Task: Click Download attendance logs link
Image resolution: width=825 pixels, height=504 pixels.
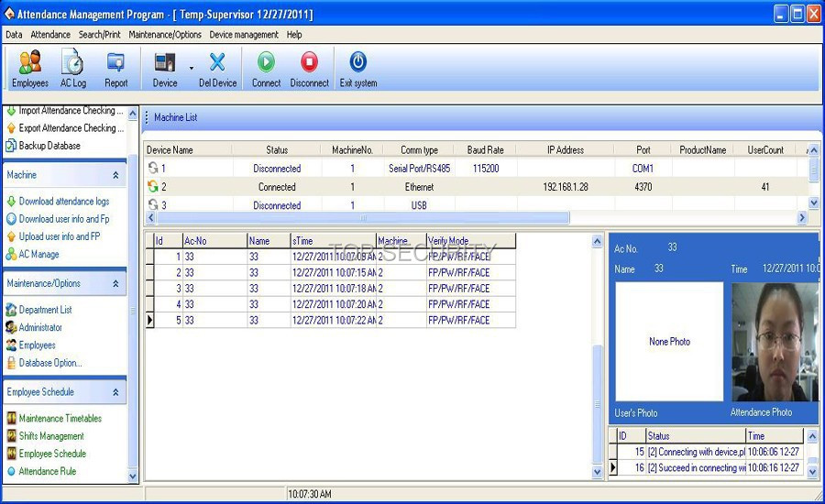Action: pyautogui.click(x=63, y=202)
